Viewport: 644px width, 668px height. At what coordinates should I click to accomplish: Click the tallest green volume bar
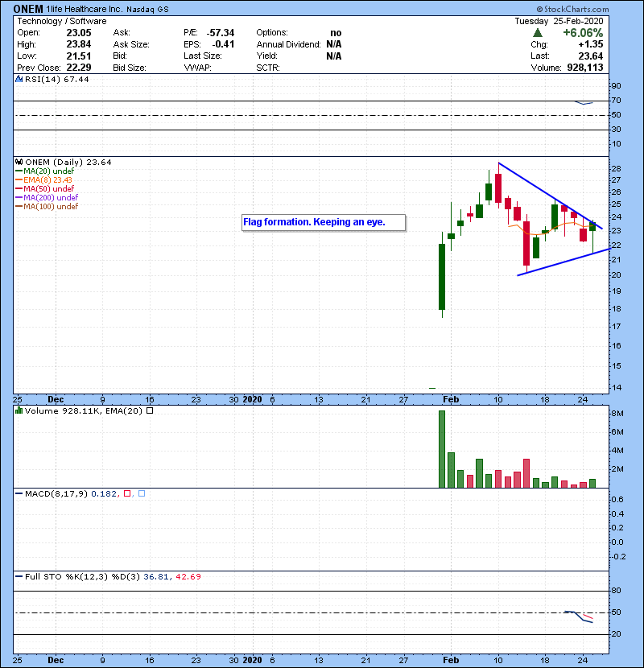tap(442, 449)
